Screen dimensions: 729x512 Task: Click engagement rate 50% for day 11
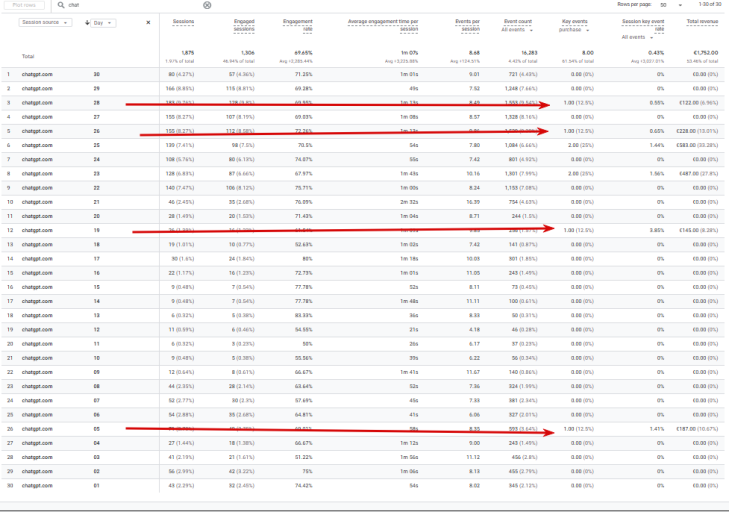(307, 344)
